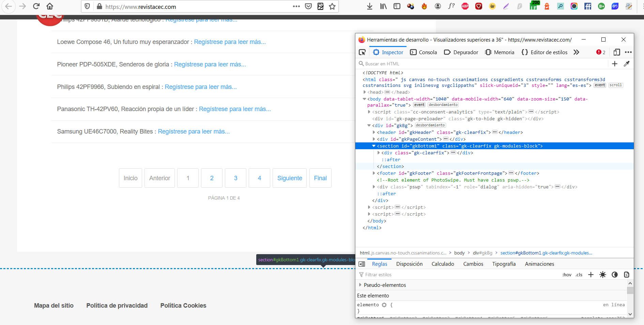
Task: Open the Tipografía sidebar tab
Action: tap(504, 264)
